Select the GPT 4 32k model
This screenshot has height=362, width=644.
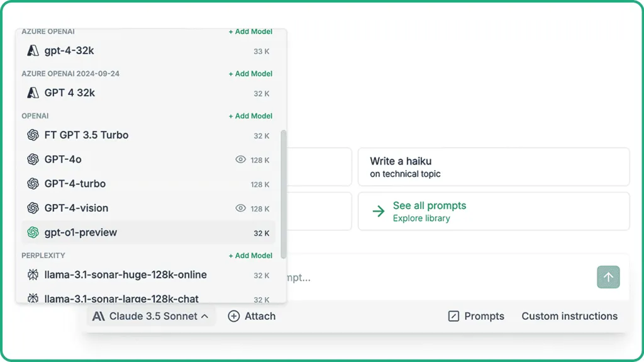pyautogui.click(x=148, y=93)
